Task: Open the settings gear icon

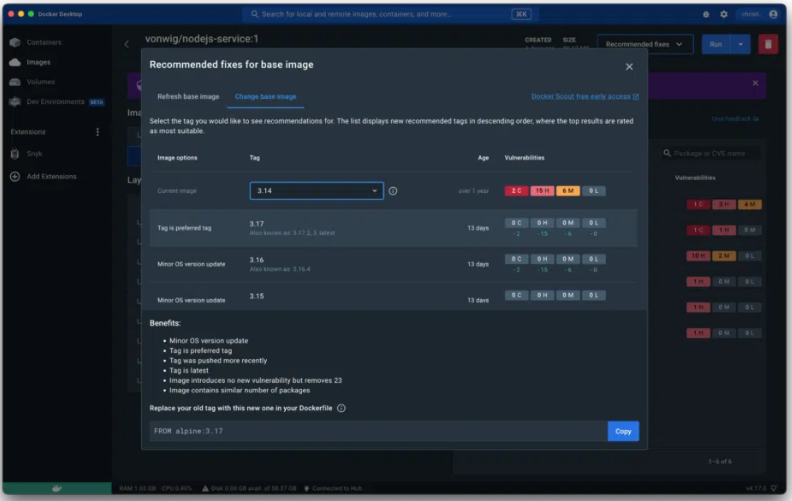Action: 724,14
